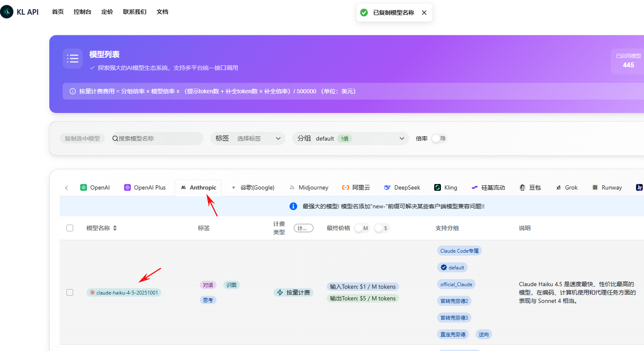
Task: Open the OpenAI provider tab
Action: [x=95, y=187]
